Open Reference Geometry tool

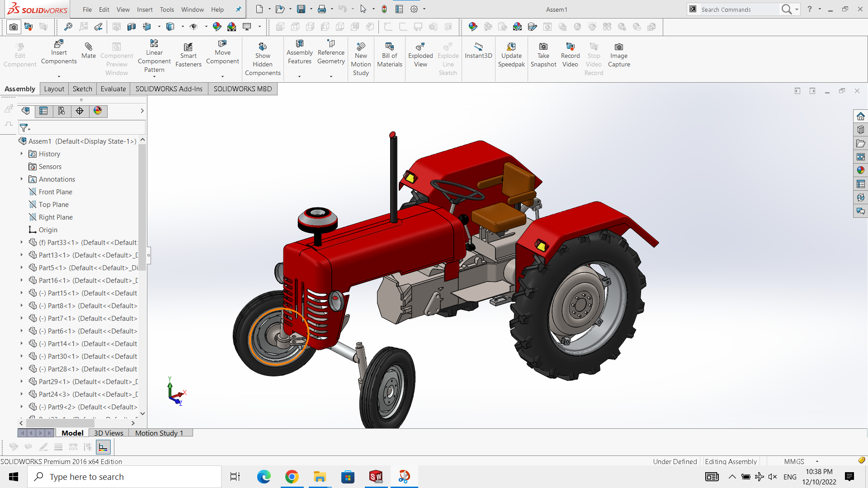(x=331, y=52)
